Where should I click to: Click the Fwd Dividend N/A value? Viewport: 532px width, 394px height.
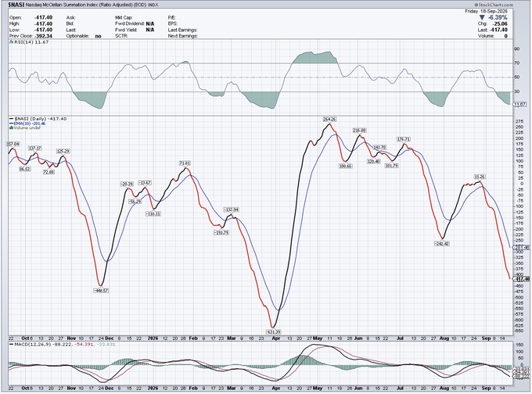150,23
